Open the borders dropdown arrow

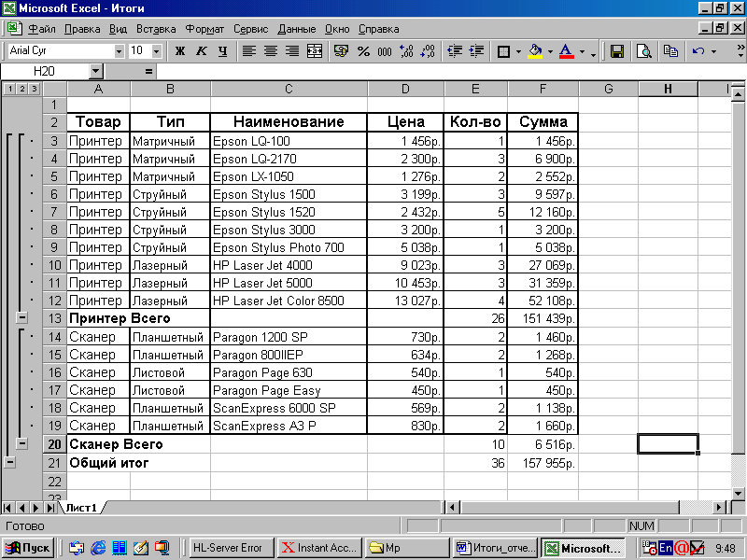[519, 51]
